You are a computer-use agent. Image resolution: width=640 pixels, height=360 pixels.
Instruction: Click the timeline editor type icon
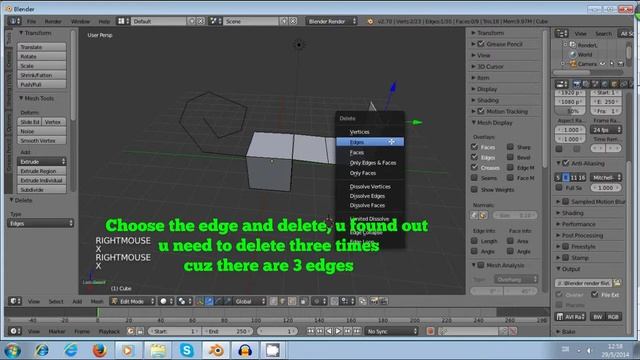[x=15, y=331]
